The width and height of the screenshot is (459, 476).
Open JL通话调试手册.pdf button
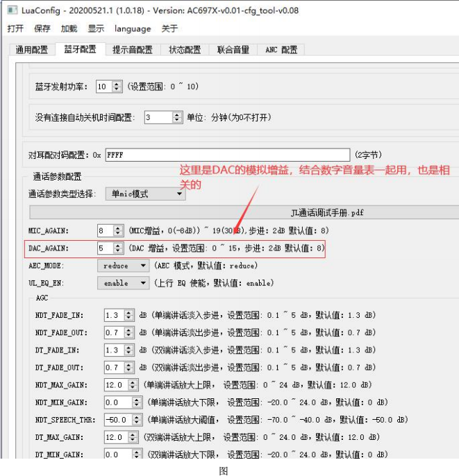point(244,212)
